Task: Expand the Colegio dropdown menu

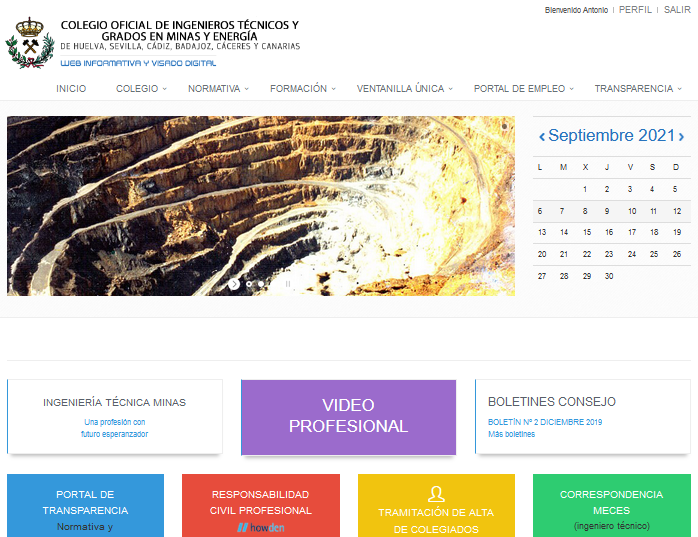Action: 140,88
